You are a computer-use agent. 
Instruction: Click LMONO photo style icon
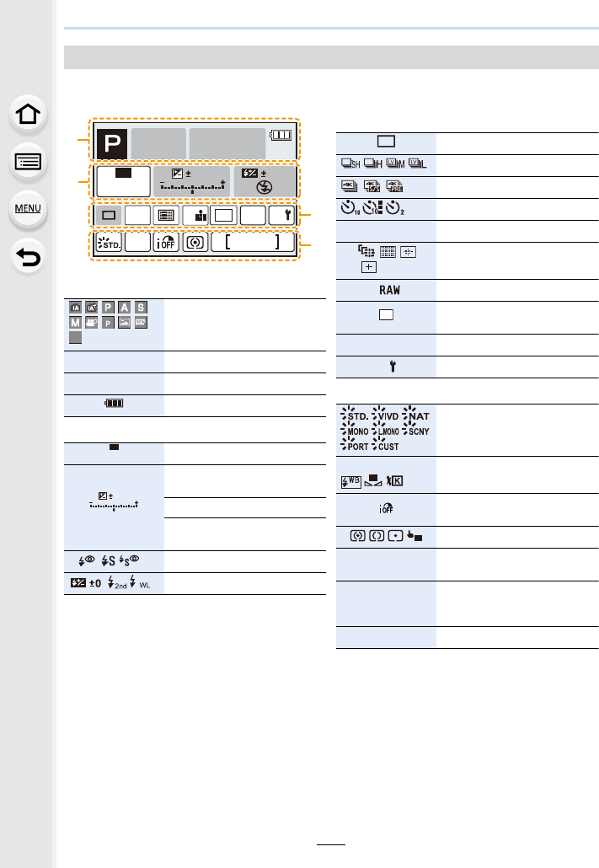pos(385,430)
